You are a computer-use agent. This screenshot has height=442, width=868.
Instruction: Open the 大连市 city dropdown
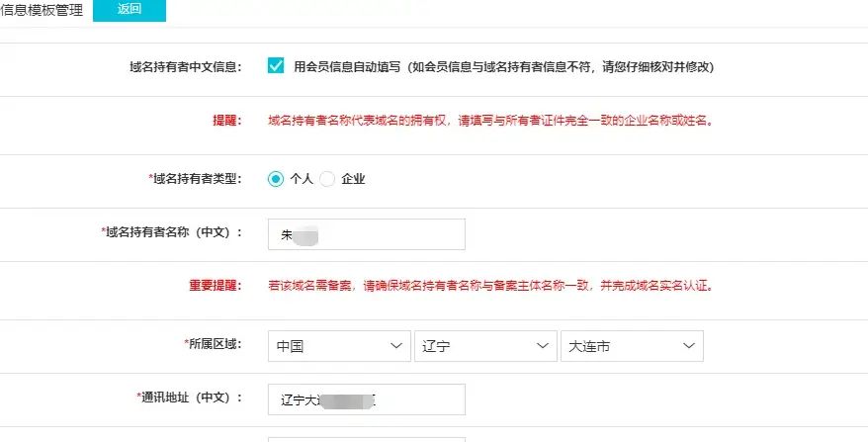point(631,346)
